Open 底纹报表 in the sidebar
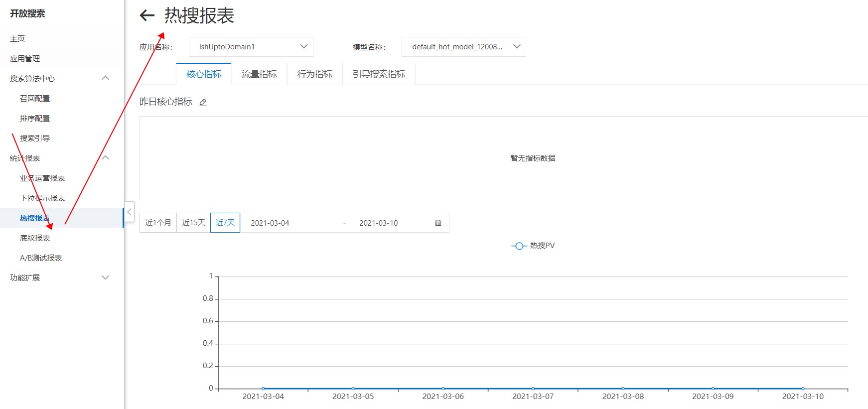This screenshot has width=868, height=409. 35,238
